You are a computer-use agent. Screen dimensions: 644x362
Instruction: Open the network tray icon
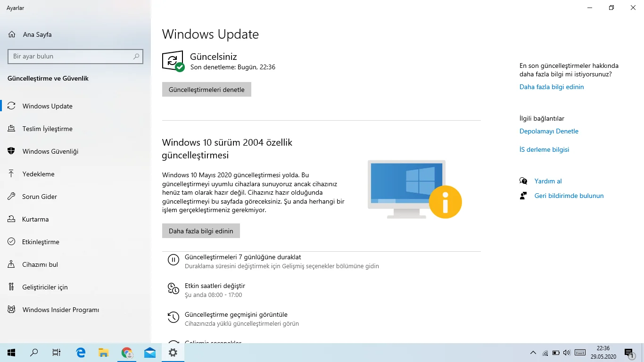pos(545,353)
